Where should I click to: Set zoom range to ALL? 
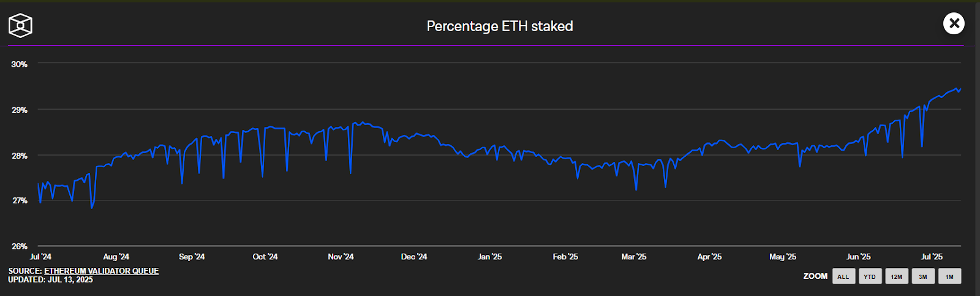843,276
